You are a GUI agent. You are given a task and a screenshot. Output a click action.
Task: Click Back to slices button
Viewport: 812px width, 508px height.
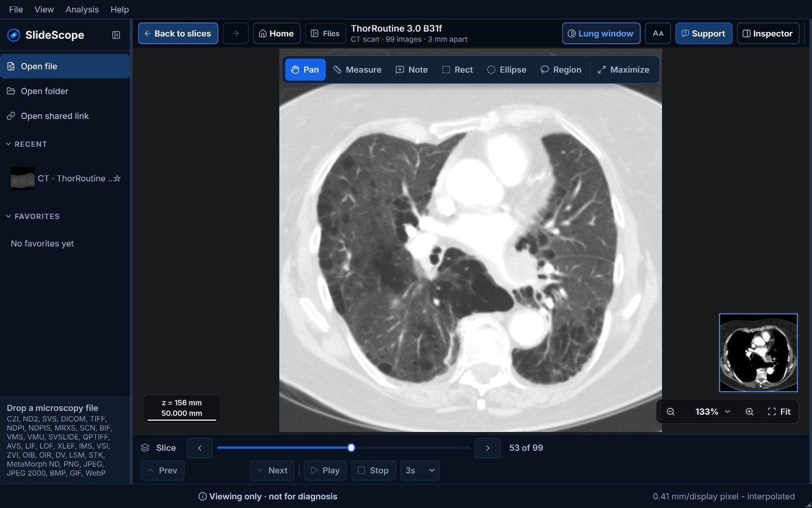(178, 34)
